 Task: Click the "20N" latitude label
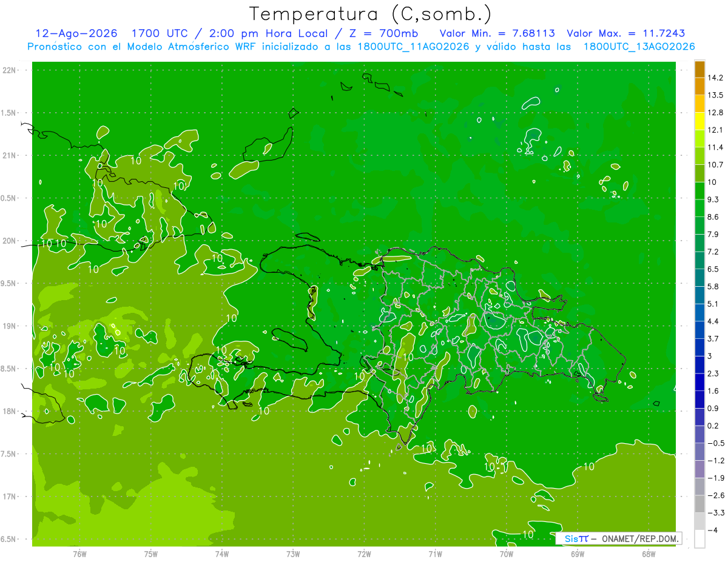point(10,241)
